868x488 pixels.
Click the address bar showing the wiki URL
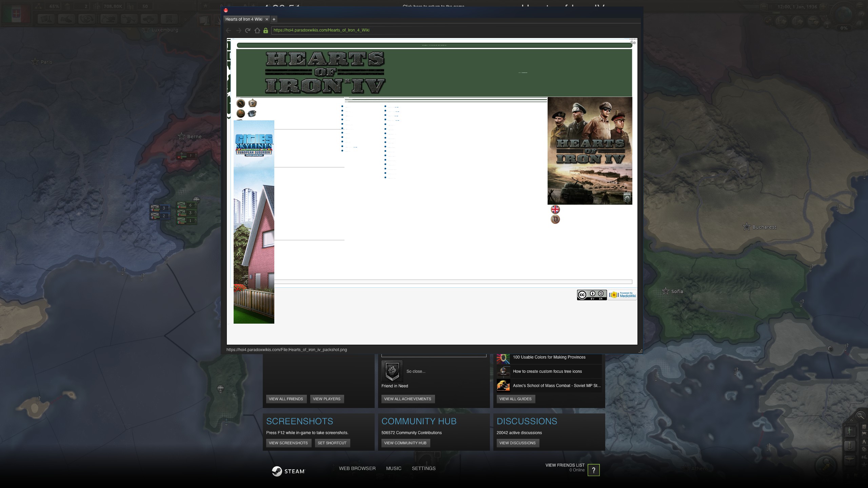[x=339, y=30]
